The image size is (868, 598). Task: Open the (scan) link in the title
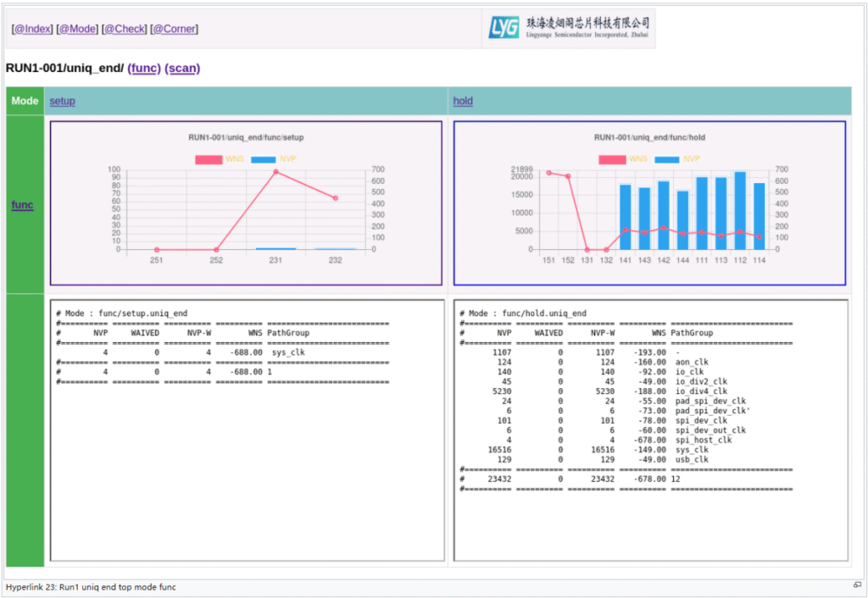pos(182,68)
